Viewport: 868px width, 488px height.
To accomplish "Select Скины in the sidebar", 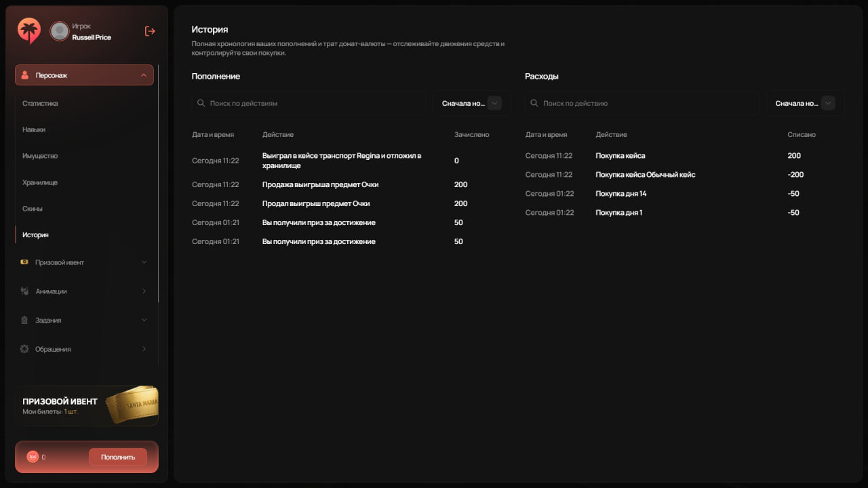I will [33, 209].
